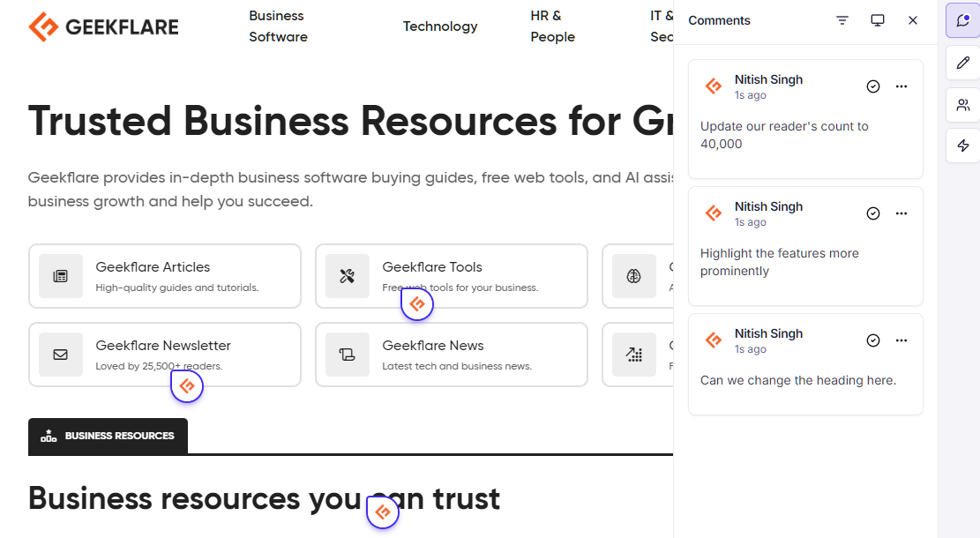This screenshot has width=980, height=538.
Task: Open the collaborators people icon
Action: (x=962, y=104)
